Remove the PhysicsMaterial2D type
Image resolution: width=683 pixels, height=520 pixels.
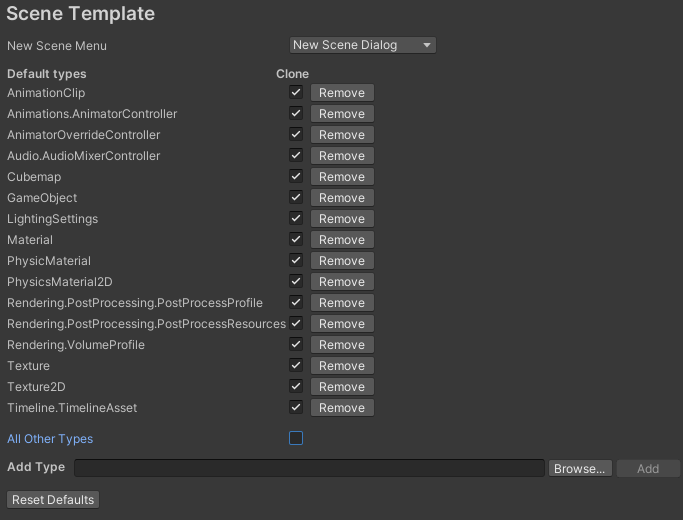pos(342,282)
